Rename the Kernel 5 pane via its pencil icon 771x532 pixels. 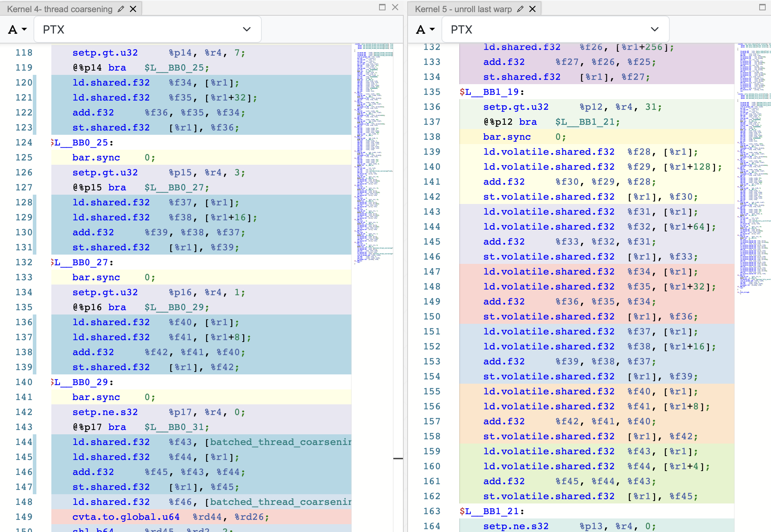520,9
